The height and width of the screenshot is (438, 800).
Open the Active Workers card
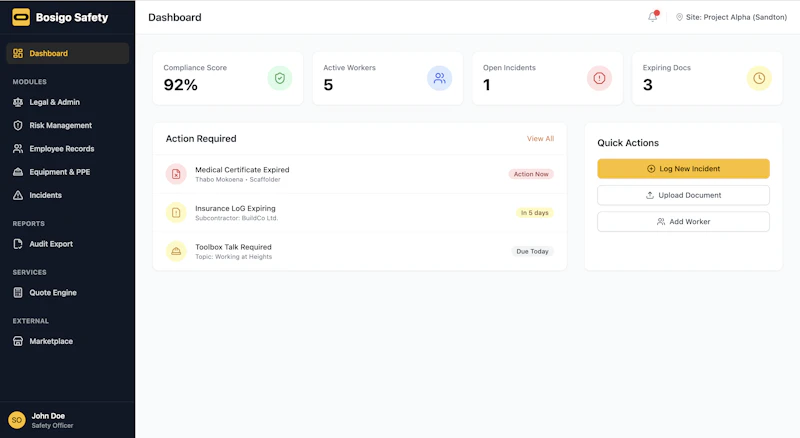388,78
